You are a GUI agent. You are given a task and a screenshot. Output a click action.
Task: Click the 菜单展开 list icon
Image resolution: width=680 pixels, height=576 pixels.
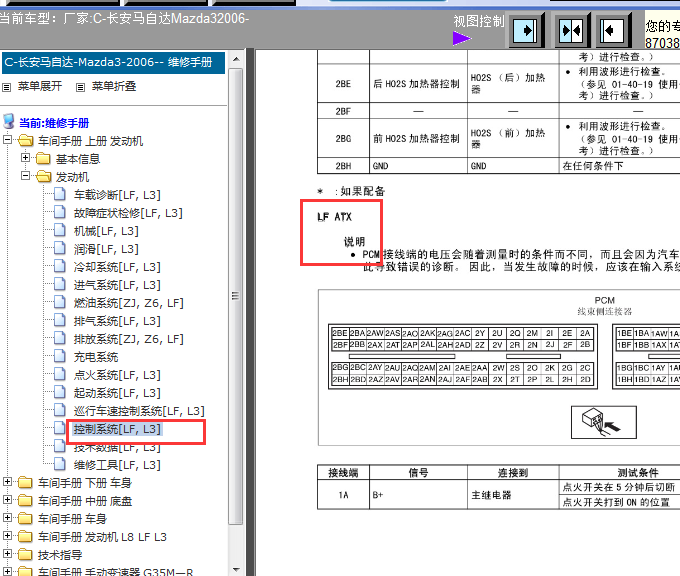(x=7, y=87)
